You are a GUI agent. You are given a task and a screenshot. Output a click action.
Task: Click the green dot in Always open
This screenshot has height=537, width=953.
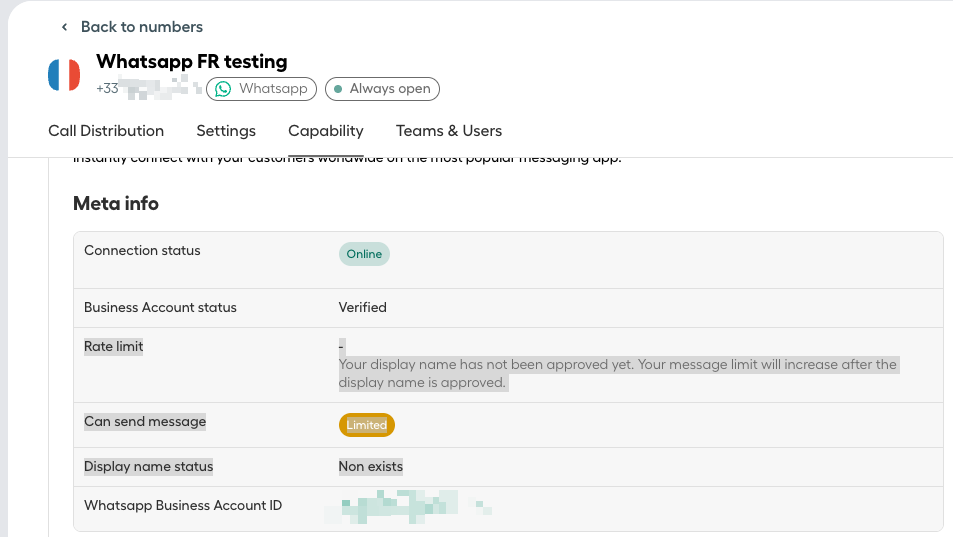pos(338,89)
